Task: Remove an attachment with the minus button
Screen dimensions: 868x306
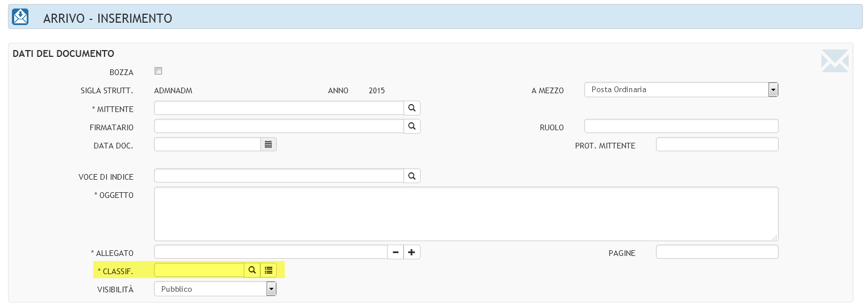Action: pyautogui.click(x=396, y=252)
